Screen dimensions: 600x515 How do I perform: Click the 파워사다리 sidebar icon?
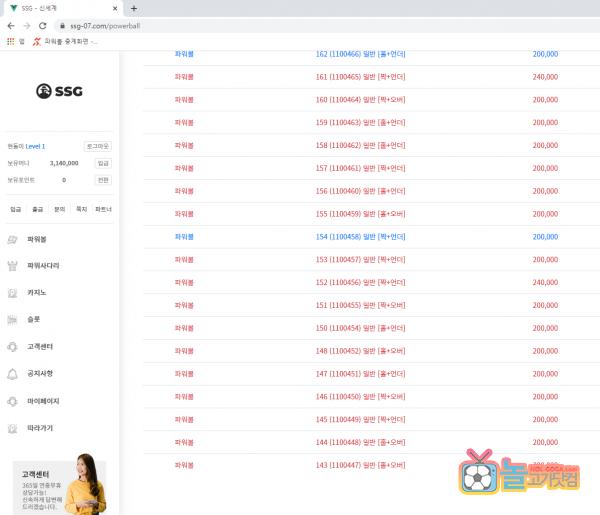pos(12,267)
